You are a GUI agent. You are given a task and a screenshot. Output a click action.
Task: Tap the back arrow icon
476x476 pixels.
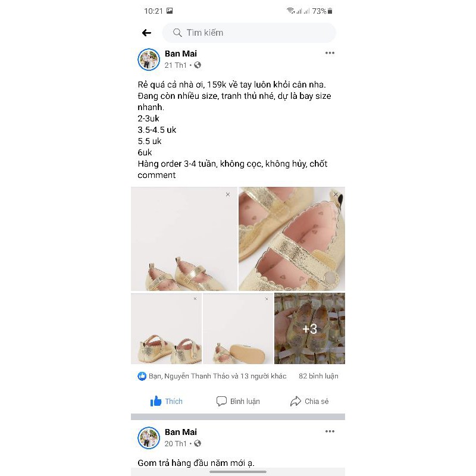(146, 33)
